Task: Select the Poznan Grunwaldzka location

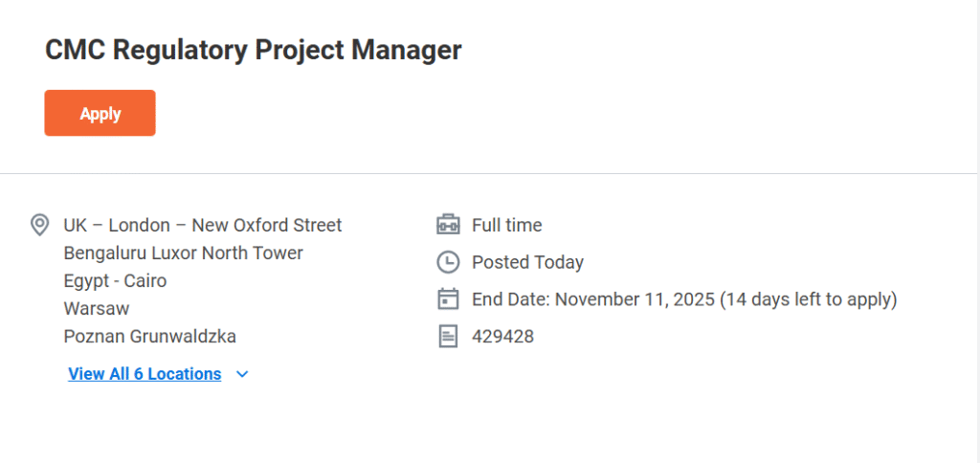Action: (x=149, y=337)
